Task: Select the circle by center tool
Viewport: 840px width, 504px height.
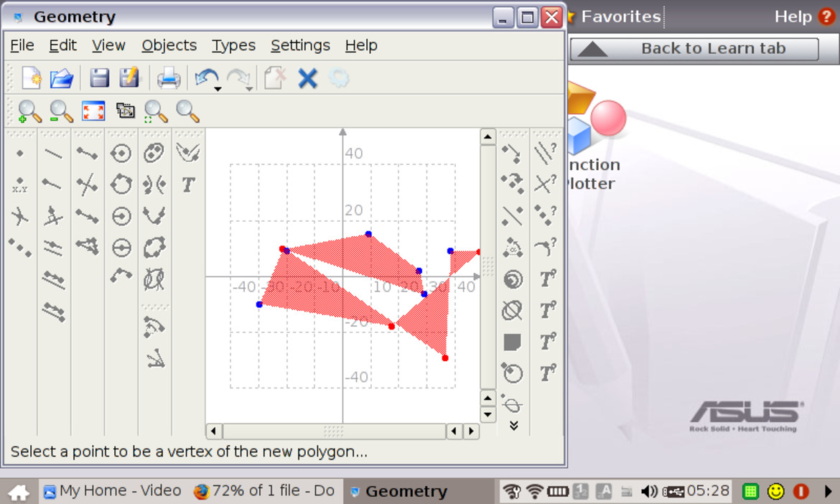Action: [121, 153]
